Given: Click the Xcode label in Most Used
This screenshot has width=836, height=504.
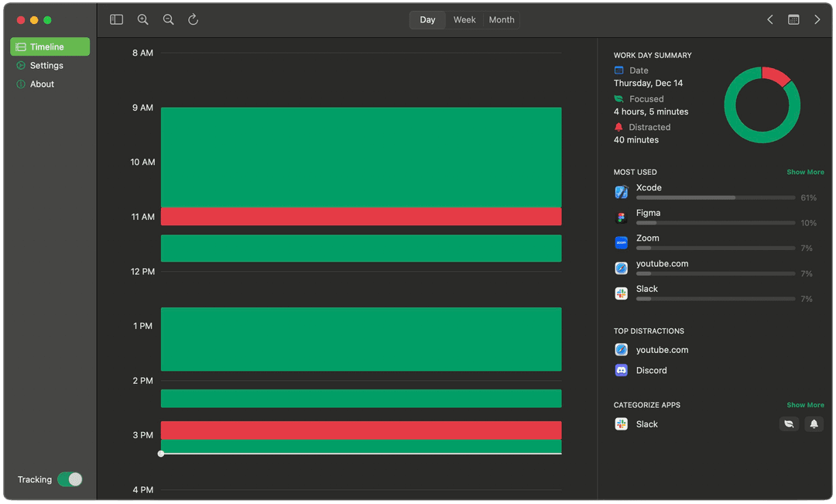Looking at the screenshot, I should coord(649,187).
